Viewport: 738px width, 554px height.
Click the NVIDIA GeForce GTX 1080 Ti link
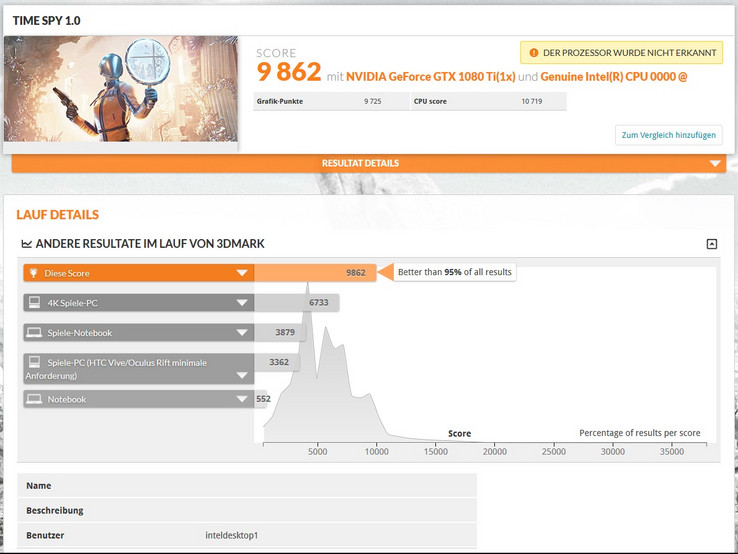point(430,77)
